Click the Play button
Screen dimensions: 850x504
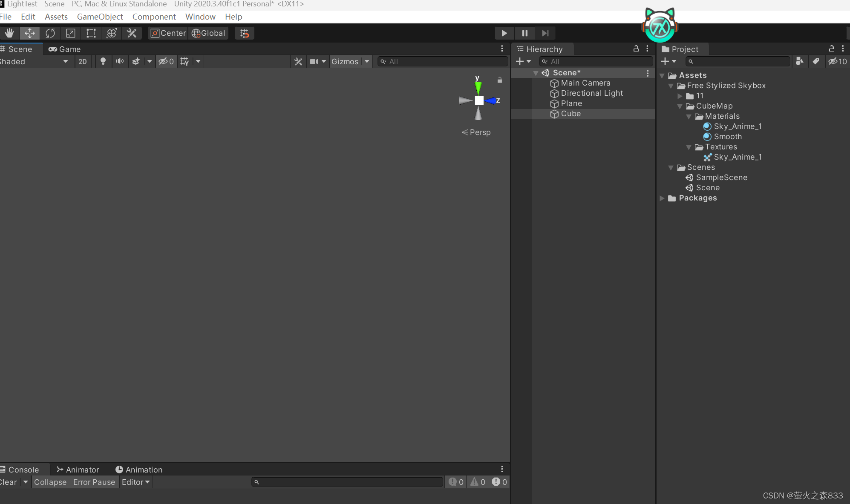point(504,33)
